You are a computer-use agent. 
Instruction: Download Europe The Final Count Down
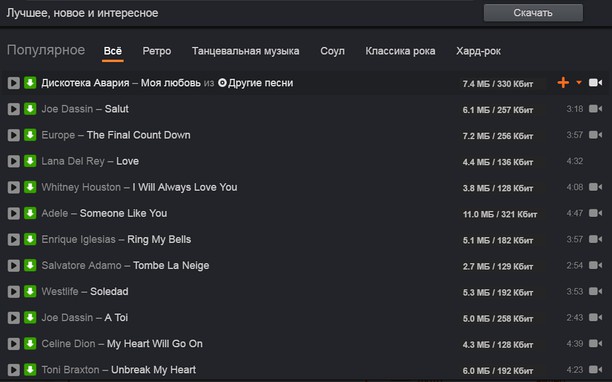[x=30, y=135]
